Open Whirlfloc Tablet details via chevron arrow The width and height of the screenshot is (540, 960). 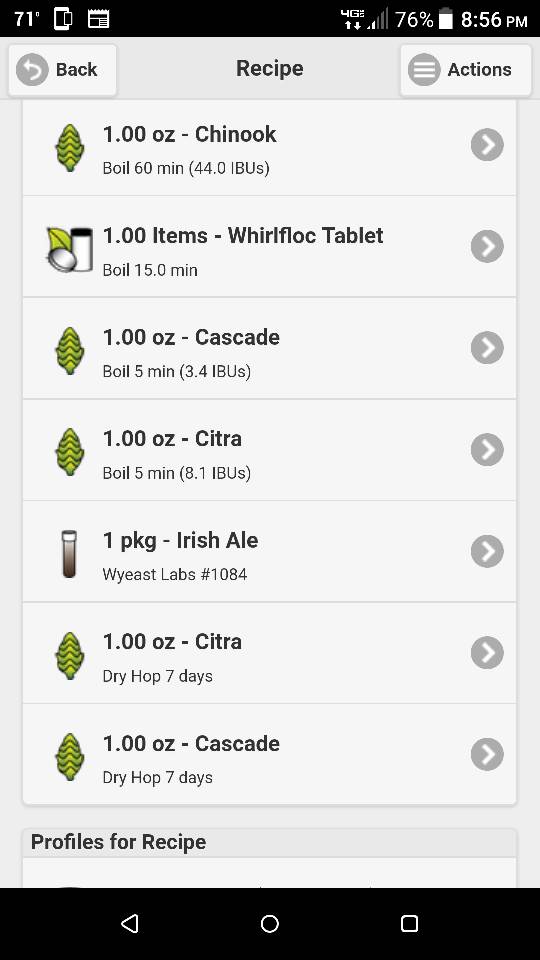(487, 246)
